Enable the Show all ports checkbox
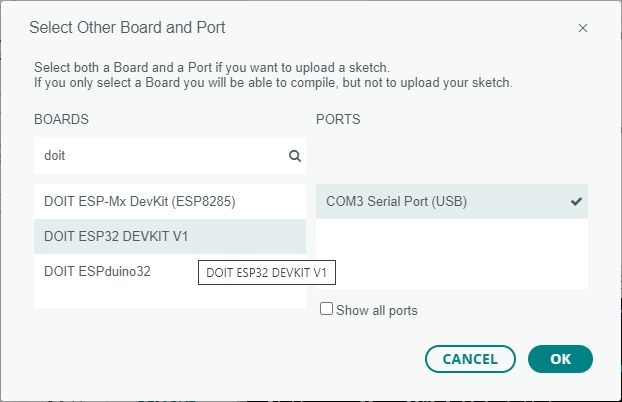Screen dimensions: 622x402 pos(326,309)
